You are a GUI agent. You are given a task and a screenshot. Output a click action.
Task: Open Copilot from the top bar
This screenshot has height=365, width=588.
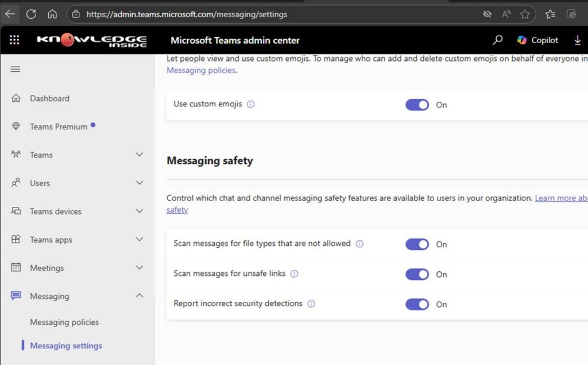click(537, 40)
